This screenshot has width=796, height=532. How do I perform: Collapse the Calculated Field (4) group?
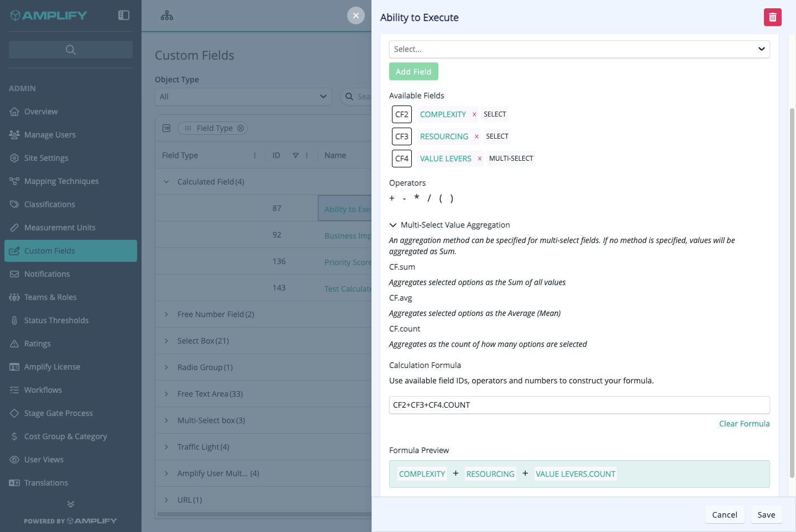coord(166,182)
